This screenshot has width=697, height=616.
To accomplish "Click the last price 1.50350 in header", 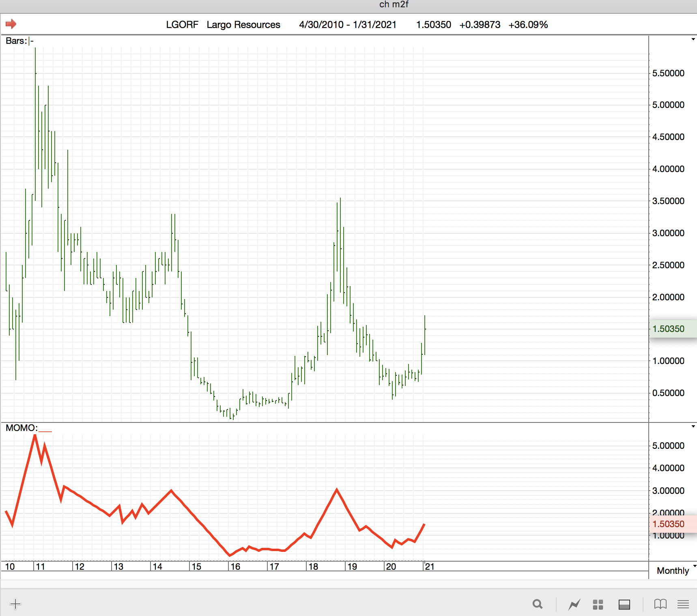I will [433, 25].
